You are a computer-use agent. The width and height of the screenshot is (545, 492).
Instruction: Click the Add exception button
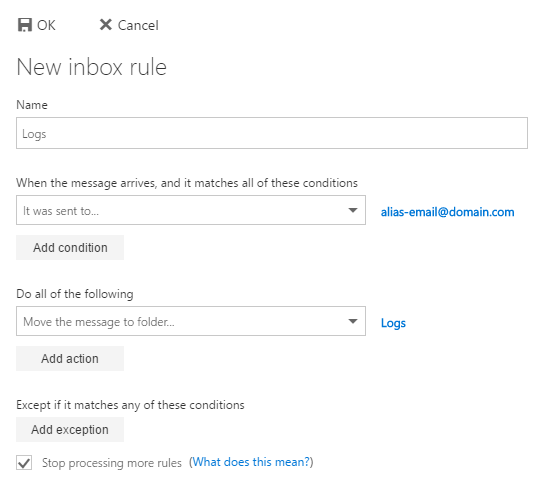coord(70,429)
